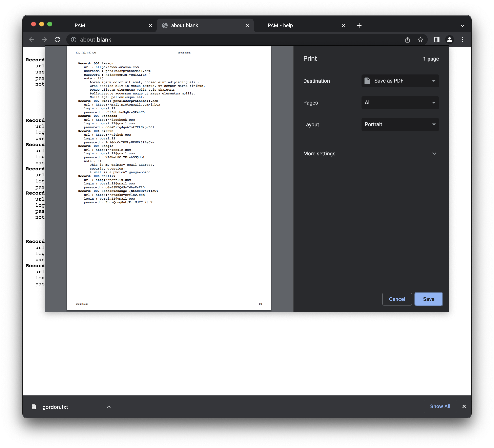Open the Layout dropdown set to Portrait
This screenshot has height=448, width=494.
pos(400,124)
